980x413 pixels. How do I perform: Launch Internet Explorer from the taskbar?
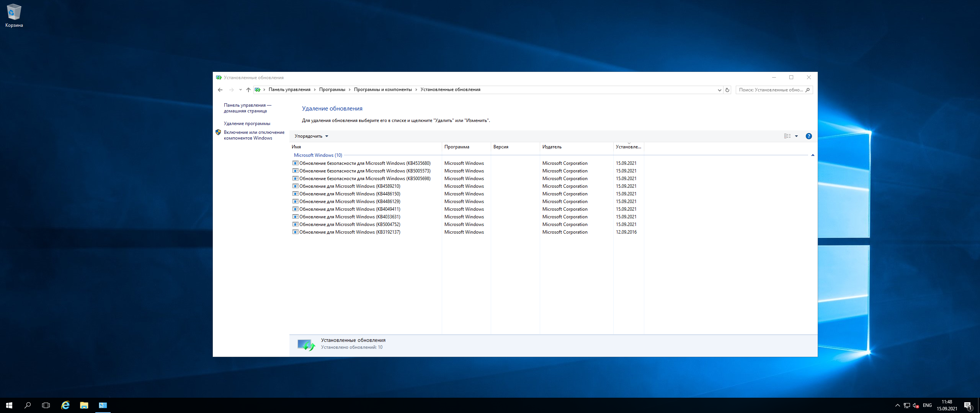65,405
